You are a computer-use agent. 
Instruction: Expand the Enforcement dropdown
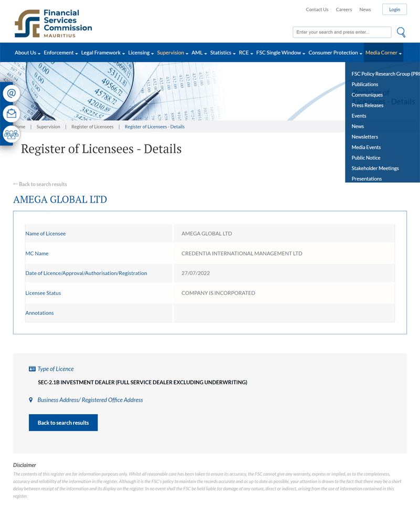click(61, 52)
